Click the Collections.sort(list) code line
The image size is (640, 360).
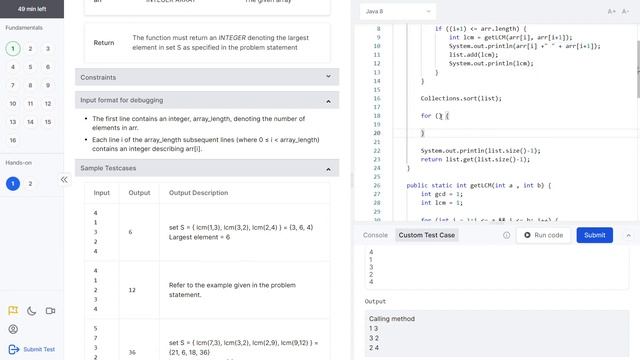click(461, 98)
